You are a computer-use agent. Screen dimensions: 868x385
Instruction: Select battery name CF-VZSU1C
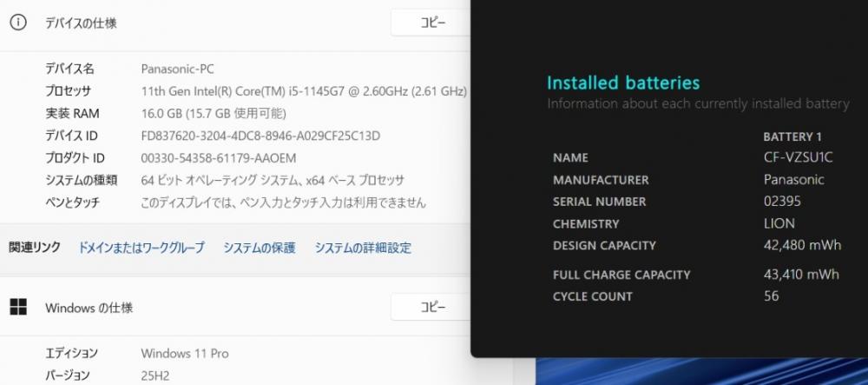798,158
